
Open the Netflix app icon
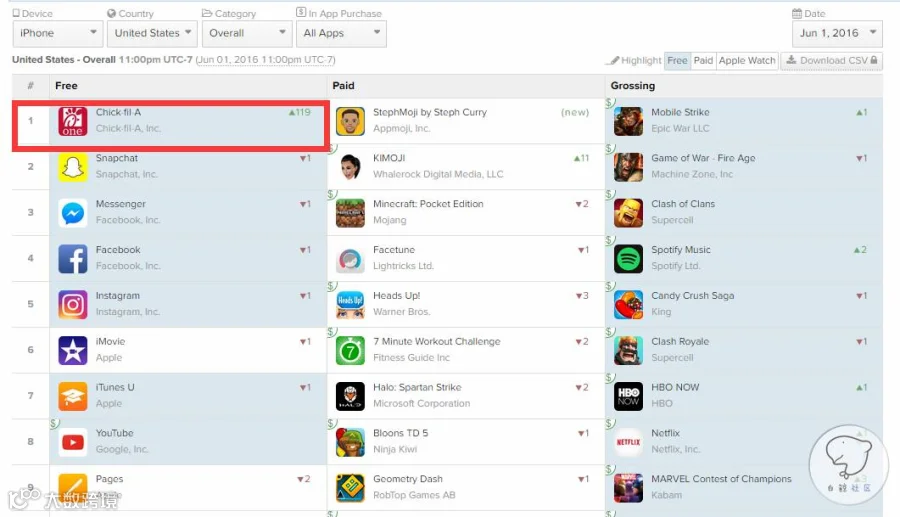[x=628, y=442]
